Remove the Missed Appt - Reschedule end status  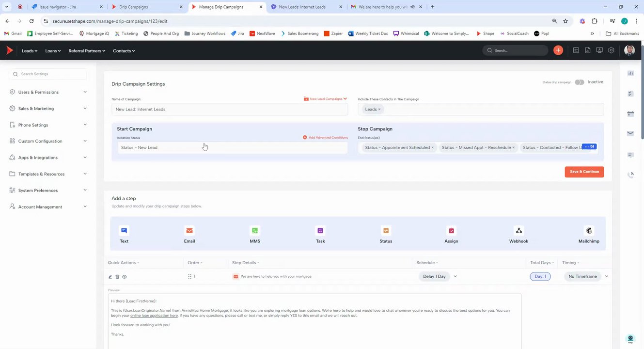point(513,147)
